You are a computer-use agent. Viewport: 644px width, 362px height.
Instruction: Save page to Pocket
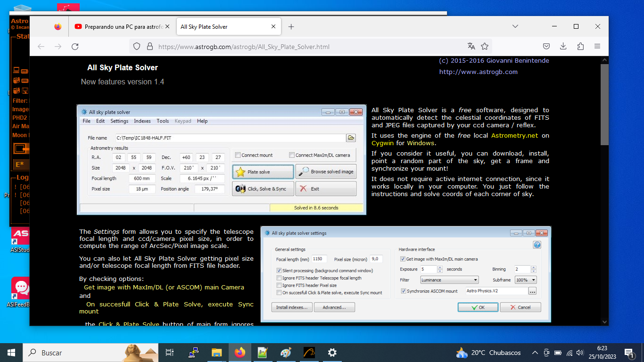546,46
